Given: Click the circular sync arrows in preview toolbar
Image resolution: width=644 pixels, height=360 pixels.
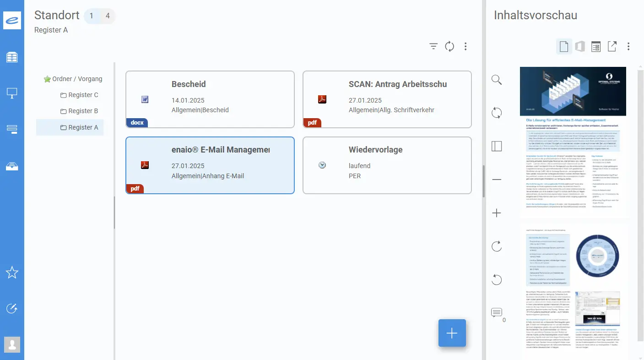Looking at the screenshot, I should 497,113.
